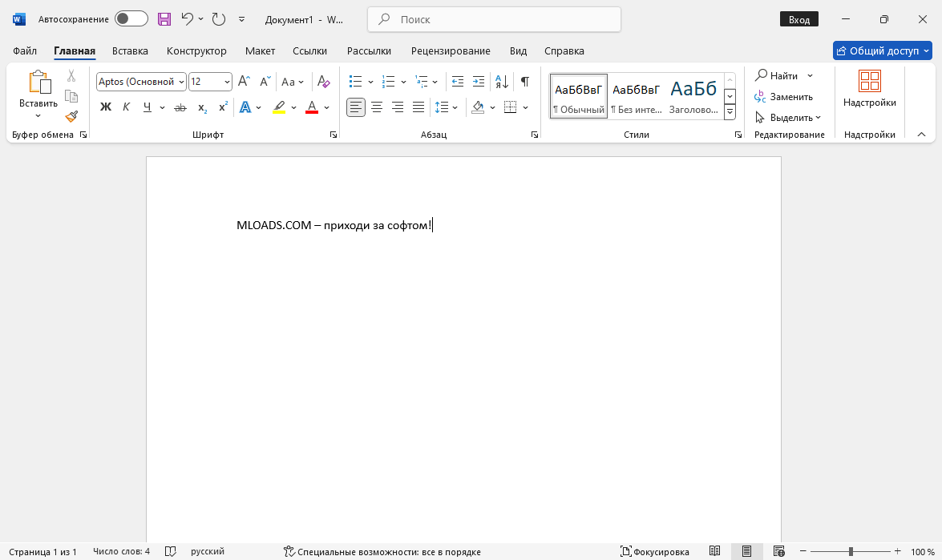Click Найти to search document
The height and width of the screenshot is (560, 942).
(777, 75)
